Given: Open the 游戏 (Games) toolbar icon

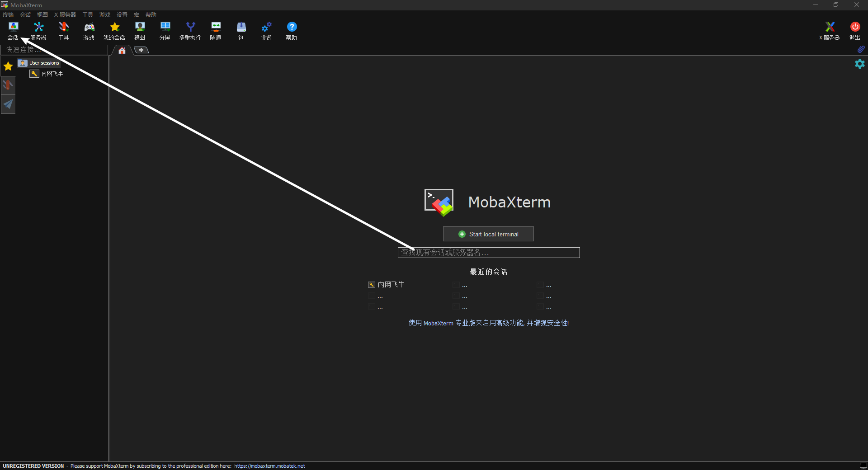Looking at the screenshot, I should point(89,31).
